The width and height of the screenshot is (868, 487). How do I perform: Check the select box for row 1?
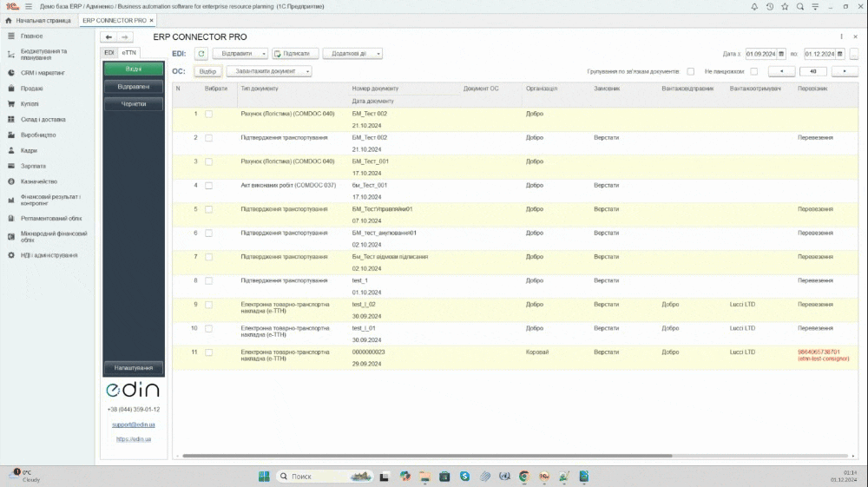pyautogui.click(x=208, y=114)
